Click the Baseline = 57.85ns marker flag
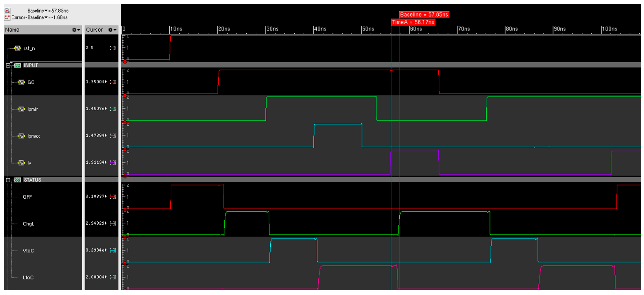 [x=424, y=14]
